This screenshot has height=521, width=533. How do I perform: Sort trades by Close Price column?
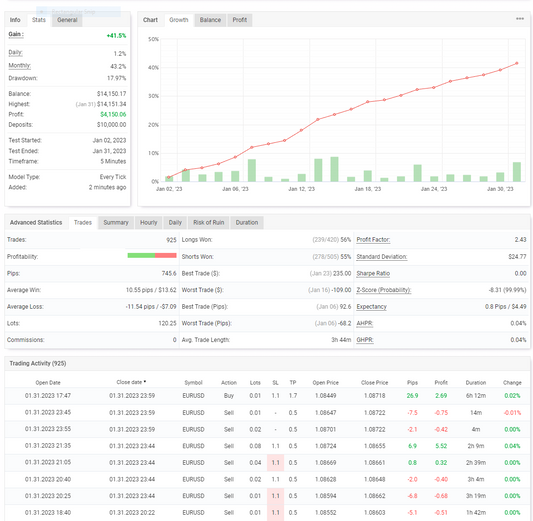374,383
